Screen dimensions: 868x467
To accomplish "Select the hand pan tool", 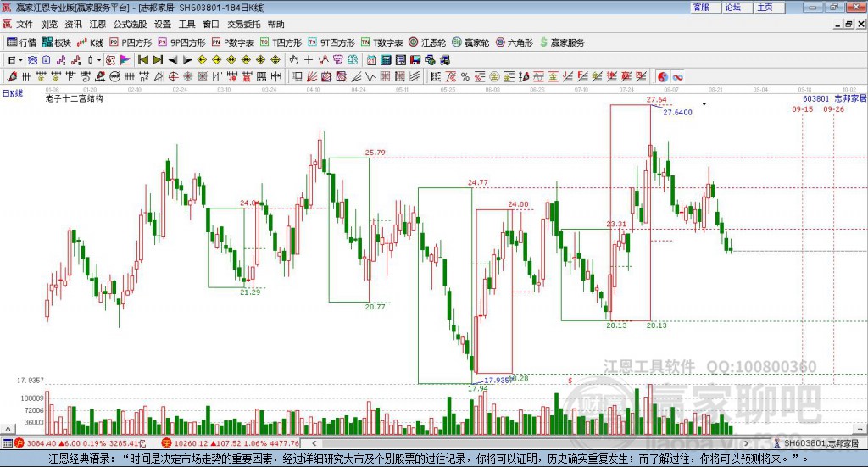I will (294, 60).
